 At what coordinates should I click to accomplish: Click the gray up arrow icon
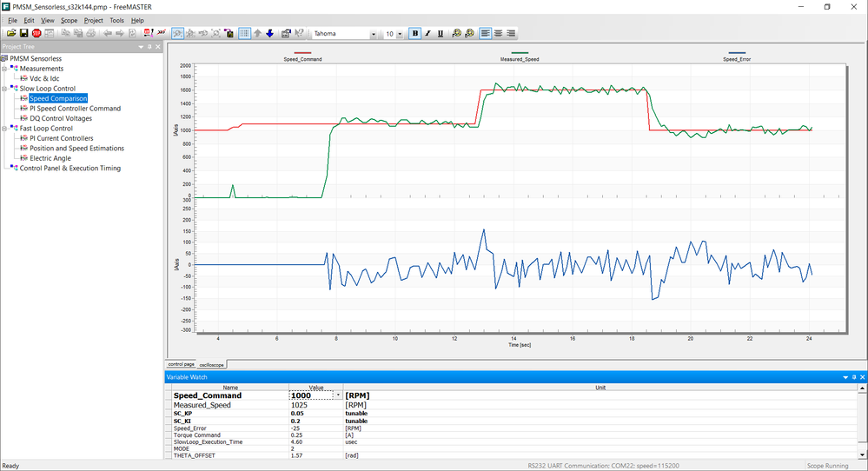point(257,33)
